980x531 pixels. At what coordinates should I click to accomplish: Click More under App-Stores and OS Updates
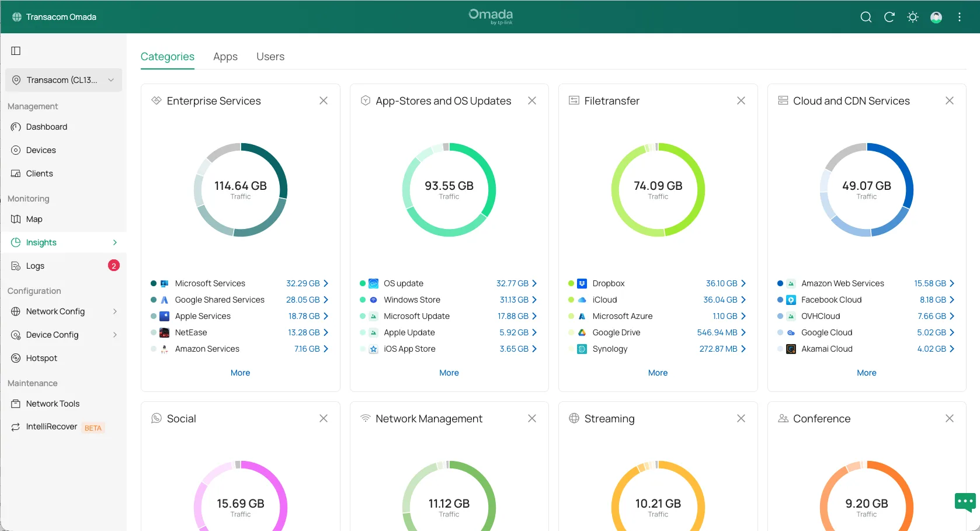[x=449, y=373]
